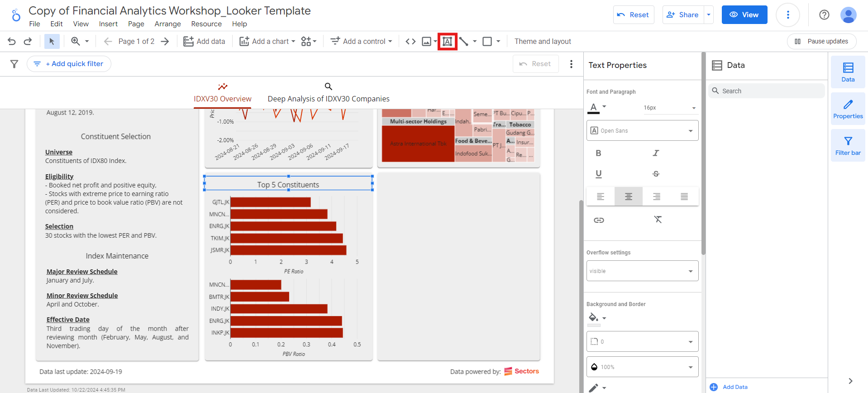The image size is (868, 393).
Task: Click the Share button
Action: click(683, 15)
